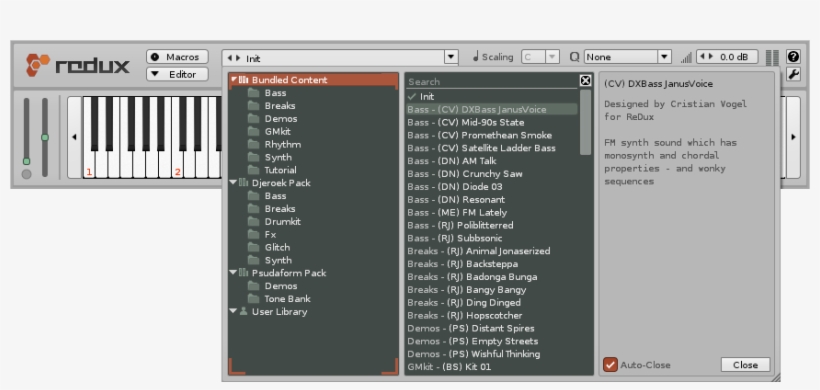This screenshot has width=820, height=390.
Task: Choose GMkit - (BS) Kit 01 preset
Action: (492, 367)
